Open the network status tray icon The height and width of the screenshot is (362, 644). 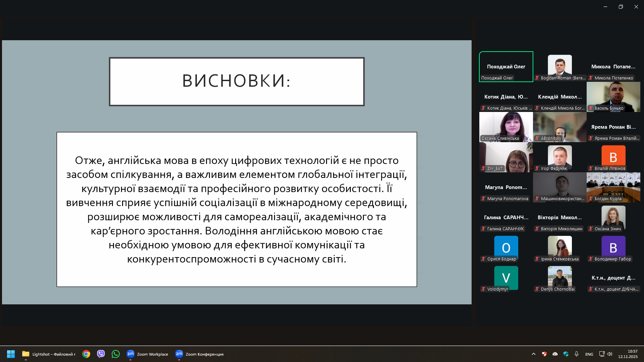602,354
